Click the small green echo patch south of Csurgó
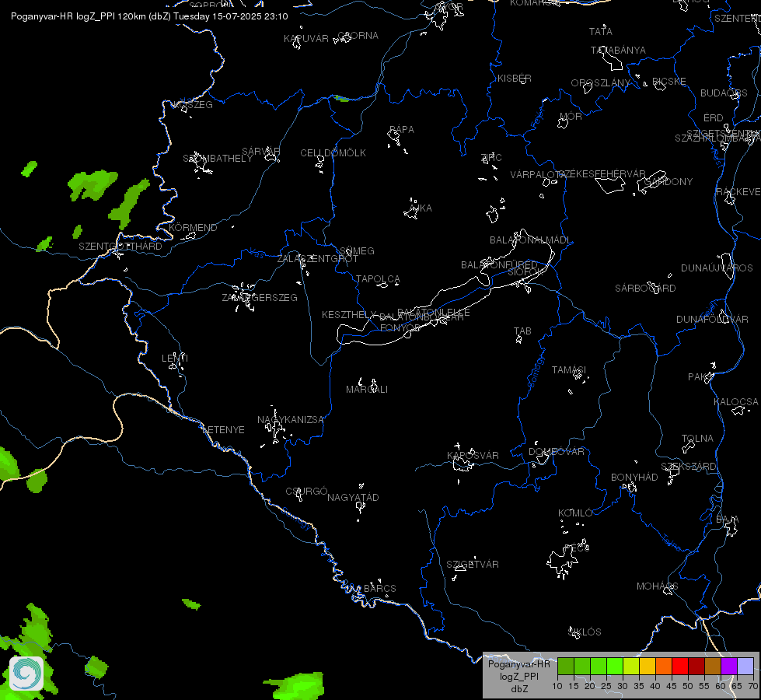Screen dimensions: 761x700 point(191,604)
